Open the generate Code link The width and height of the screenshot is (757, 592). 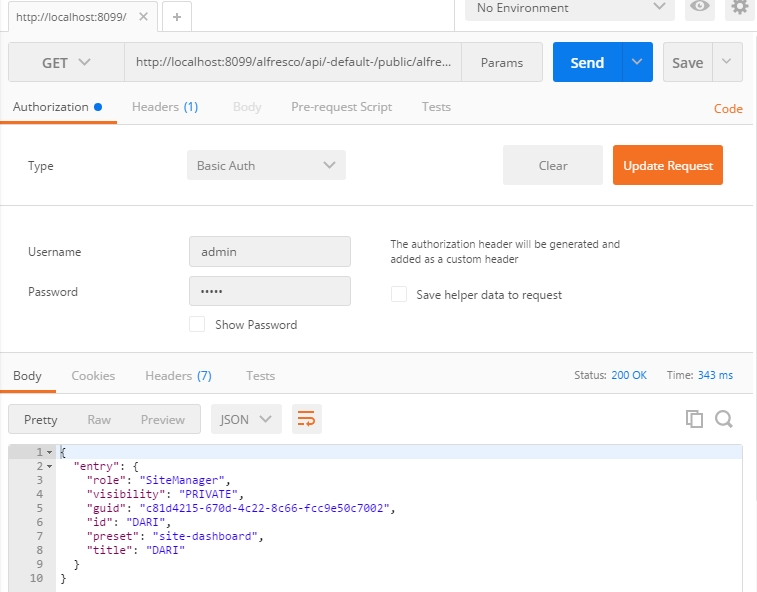tap(728, 109)
